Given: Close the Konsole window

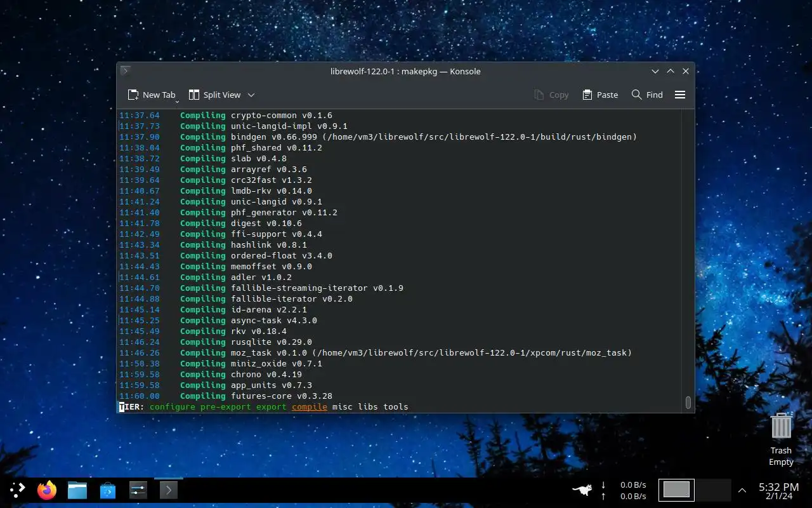Looking at the screenshot, I should (686, 71).
